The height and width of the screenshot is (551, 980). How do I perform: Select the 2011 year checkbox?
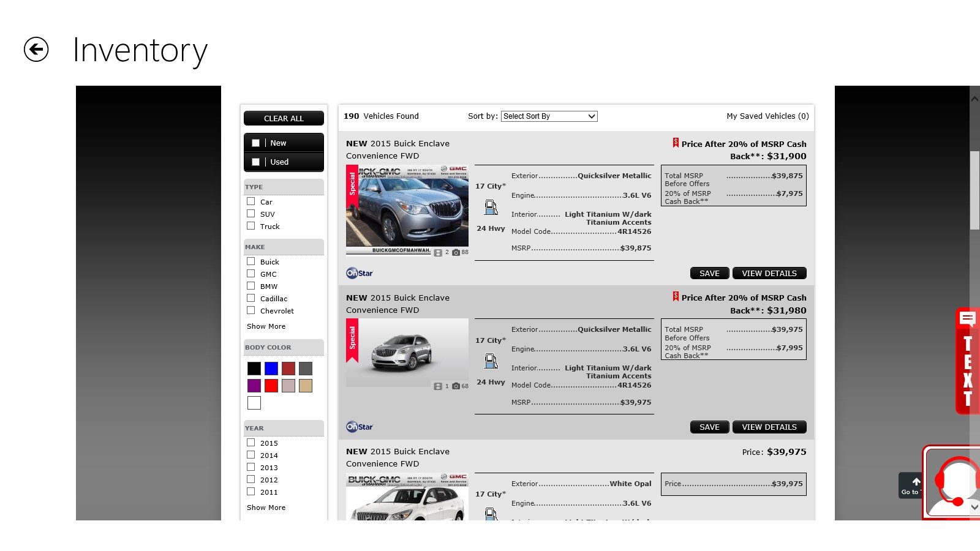[x=251, y=492]
